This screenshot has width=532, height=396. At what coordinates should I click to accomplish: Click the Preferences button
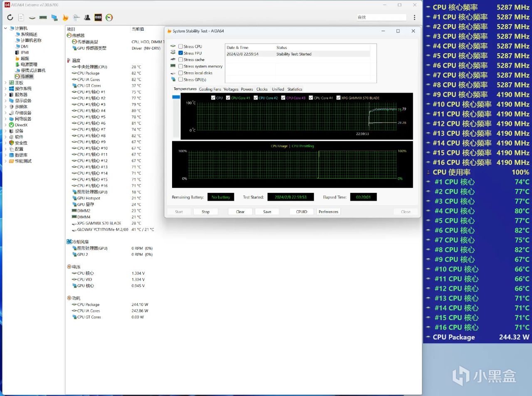pyautogui.click(x=328, y=212)
